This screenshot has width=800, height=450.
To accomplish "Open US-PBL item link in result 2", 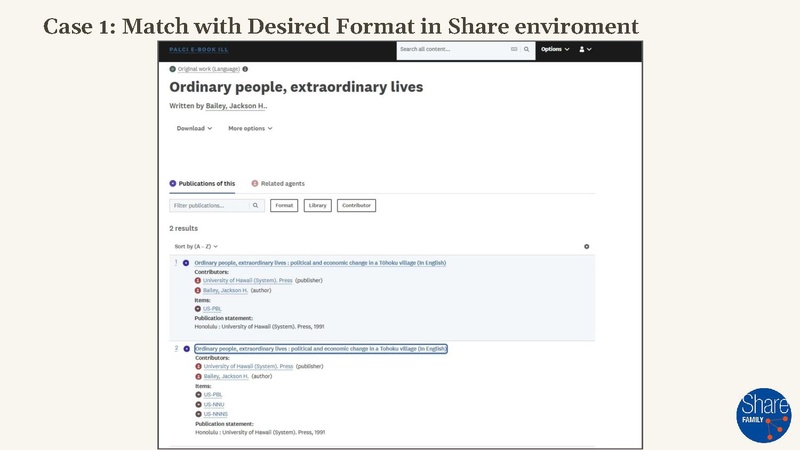I will click(x=213, y=394).
